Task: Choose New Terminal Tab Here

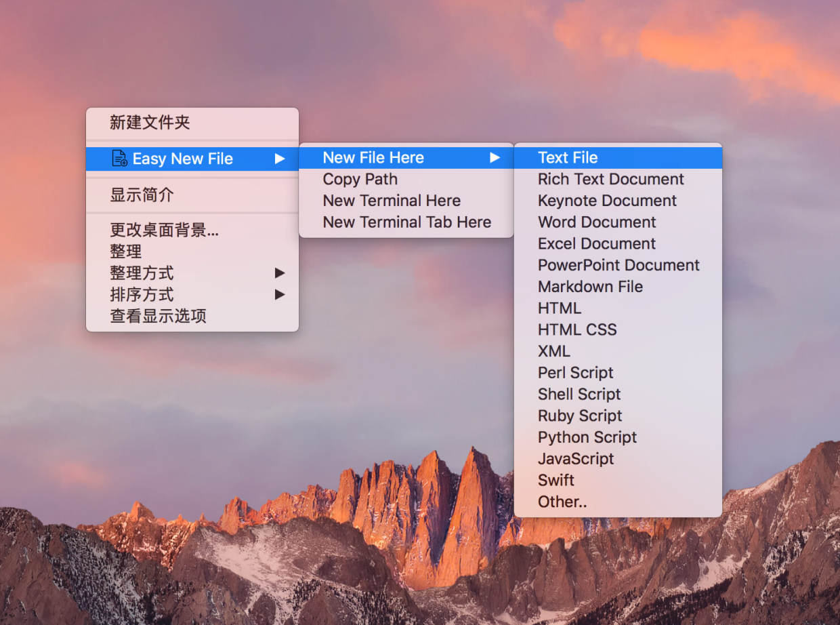Action: [x=406, y=222]
